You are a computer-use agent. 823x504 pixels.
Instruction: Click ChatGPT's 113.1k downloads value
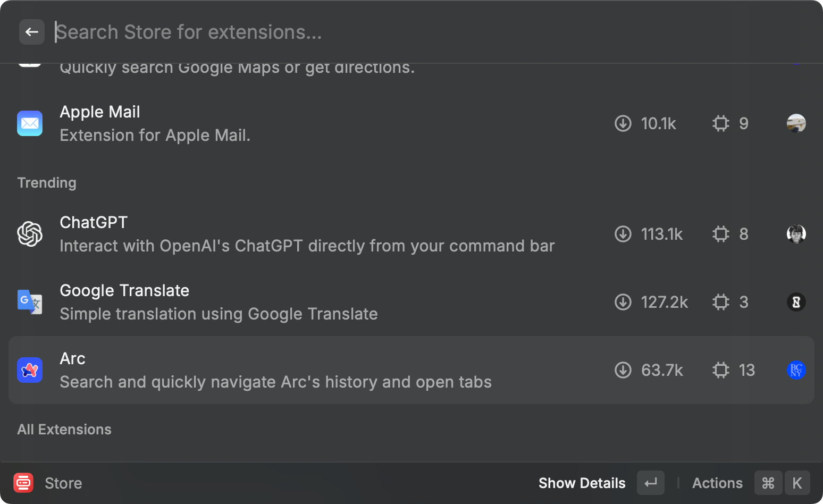(x=662, y=234)
